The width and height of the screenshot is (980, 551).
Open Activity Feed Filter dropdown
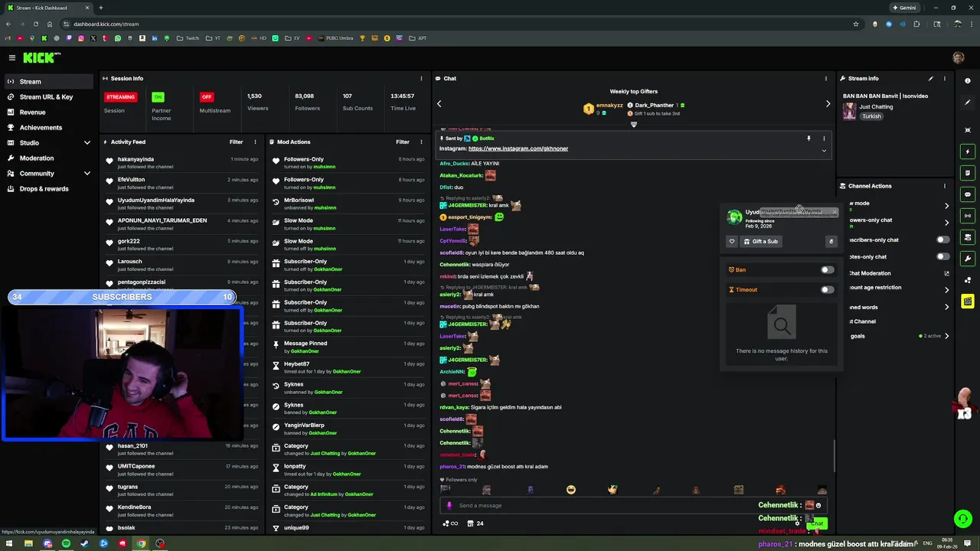[237, 142]
